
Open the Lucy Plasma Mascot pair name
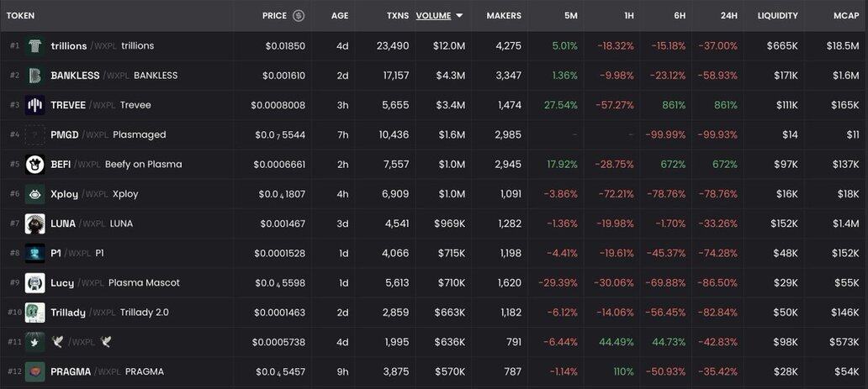115,283
